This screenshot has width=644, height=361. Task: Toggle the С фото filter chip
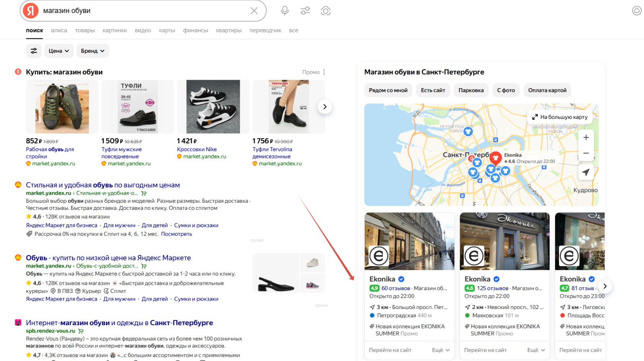click(506, 90)
